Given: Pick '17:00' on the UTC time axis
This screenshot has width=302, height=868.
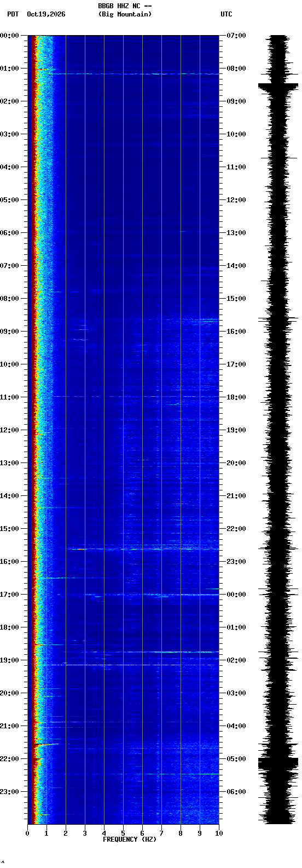Looking at the screenshot, I should pyautogui.click(x=236, y=364).
